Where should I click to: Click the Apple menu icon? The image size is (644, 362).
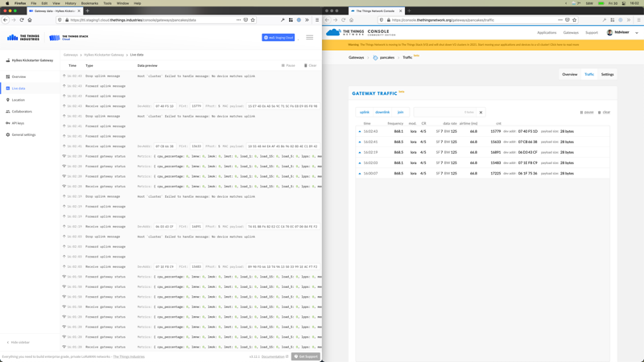pyautogui.click(x=7, y=3)
